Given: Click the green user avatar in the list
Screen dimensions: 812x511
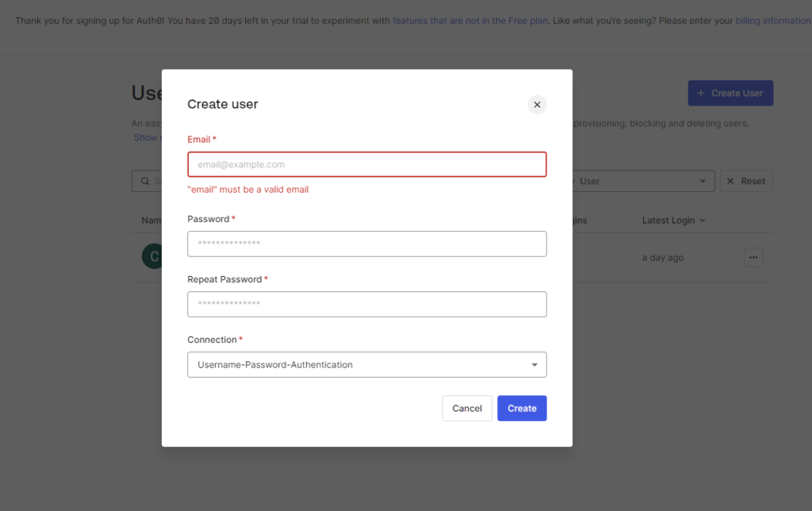Looking at the screenshot, I should pos(151,256).
